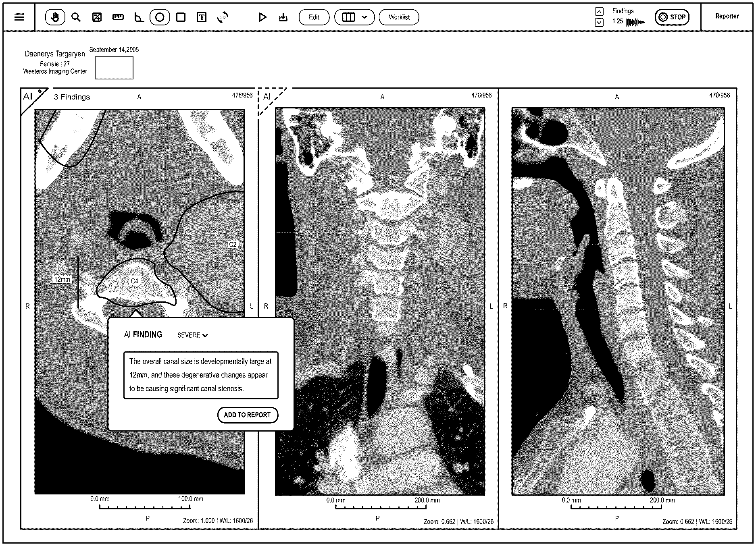Select the circle annotation tool
Viewport: 756px width, 546px height.
point(160,17)
